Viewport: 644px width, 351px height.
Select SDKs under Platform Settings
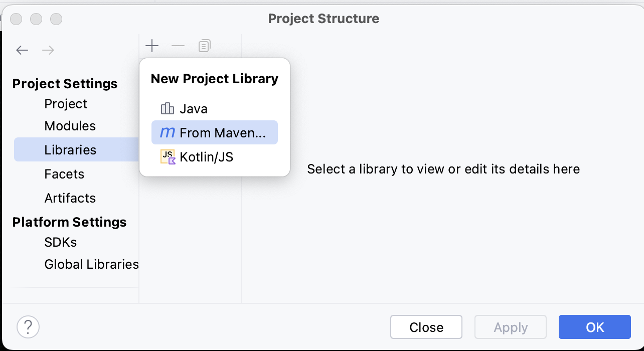pyautogui.click(x=60, y=242)
